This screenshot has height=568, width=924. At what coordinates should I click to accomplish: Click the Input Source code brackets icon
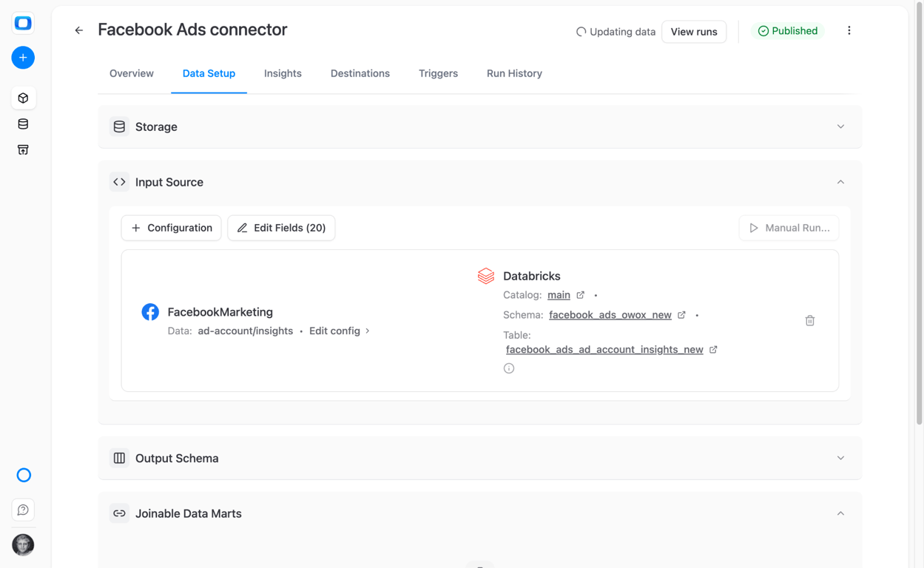pyautogui.click(x=119, y=182)
